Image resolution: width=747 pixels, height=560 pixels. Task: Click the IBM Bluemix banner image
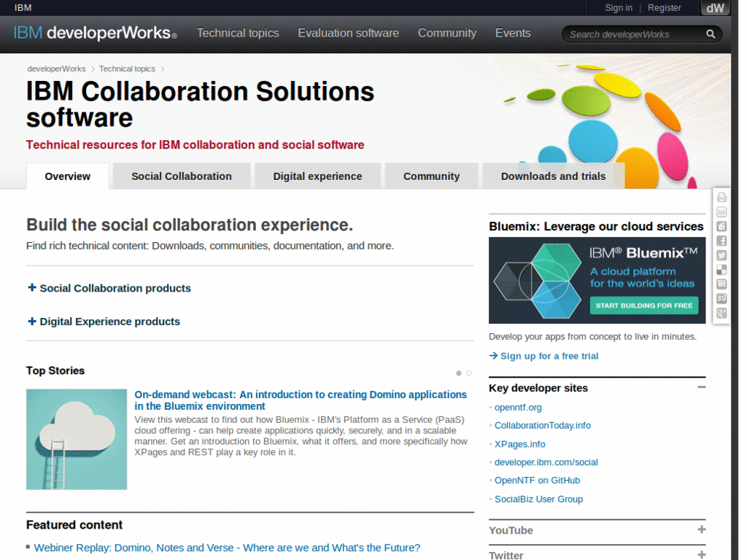[597, 281]
